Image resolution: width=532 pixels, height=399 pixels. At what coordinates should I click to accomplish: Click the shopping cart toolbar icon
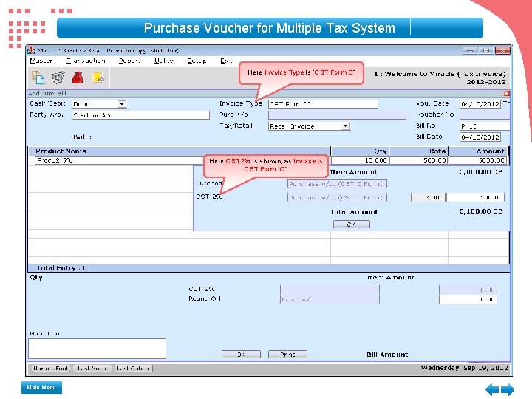[x=58, y=78]
